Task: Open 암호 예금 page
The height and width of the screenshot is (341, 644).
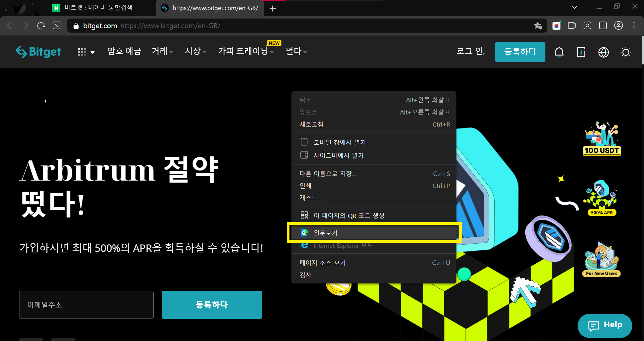Action: point(124,51)
